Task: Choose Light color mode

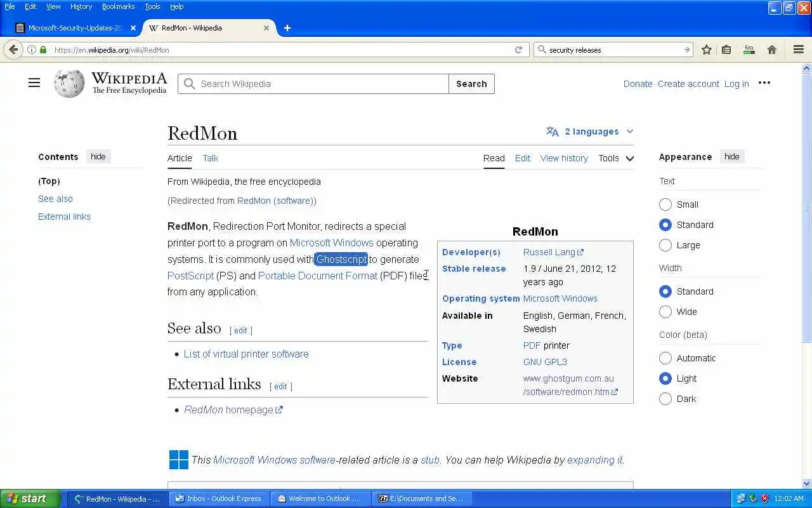Action: [665, 378]
